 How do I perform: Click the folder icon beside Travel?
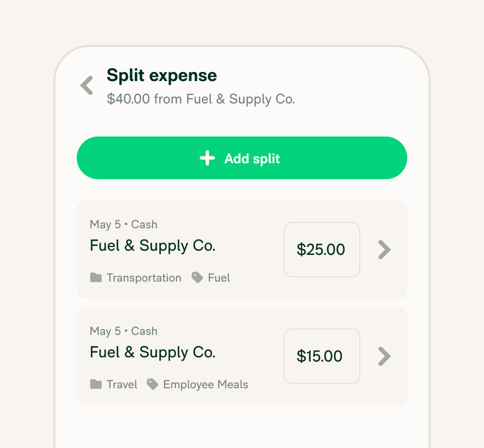[x=96, y=385]
